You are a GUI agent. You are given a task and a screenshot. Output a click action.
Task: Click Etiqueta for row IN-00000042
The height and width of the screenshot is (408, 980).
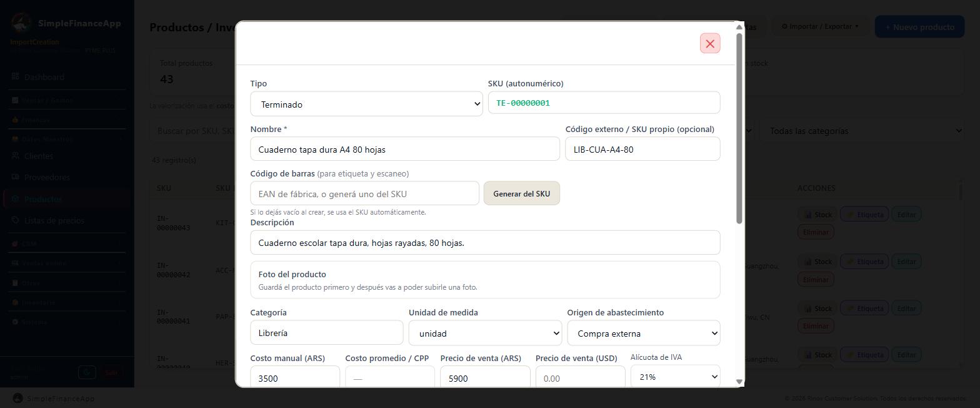coord(864,262)
